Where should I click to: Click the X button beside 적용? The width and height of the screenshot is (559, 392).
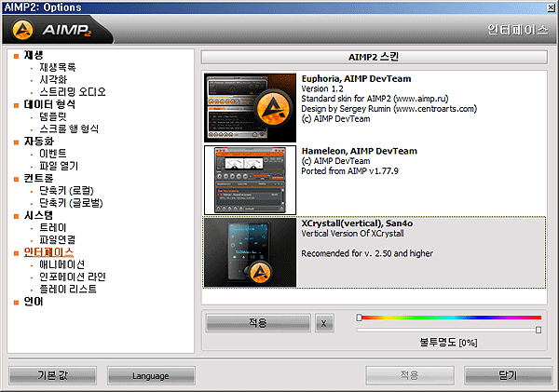coord(324,323)
